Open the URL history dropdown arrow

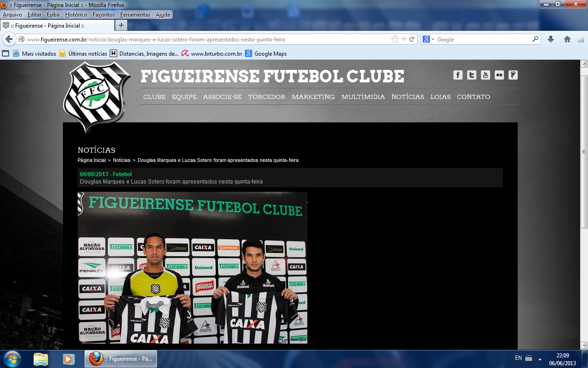[x=404, y=40]
